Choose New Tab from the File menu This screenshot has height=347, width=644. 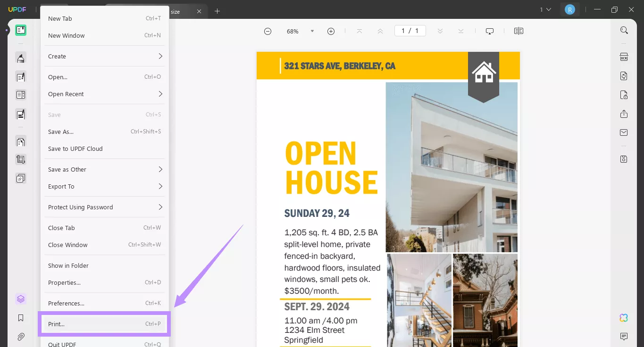(105, 18)
